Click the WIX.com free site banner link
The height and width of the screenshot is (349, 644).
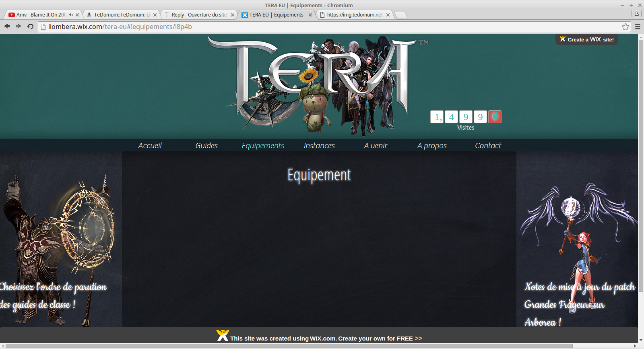pyautogui.click(x=326, y=338)
